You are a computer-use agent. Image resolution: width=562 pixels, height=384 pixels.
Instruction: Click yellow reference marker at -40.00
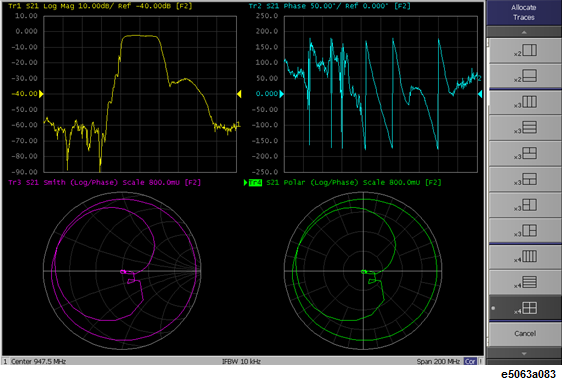click(41, 94)
